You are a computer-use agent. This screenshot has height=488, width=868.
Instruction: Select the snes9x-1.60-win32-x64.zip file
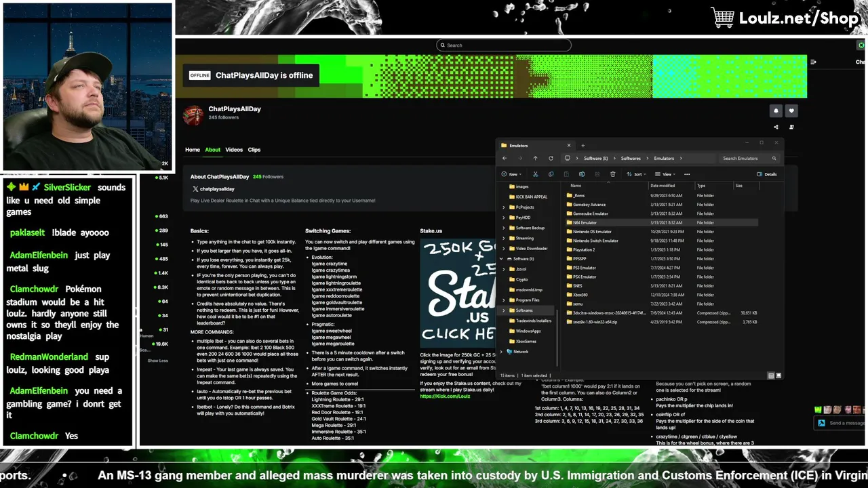pyautogui.click(x=662, y=322)
